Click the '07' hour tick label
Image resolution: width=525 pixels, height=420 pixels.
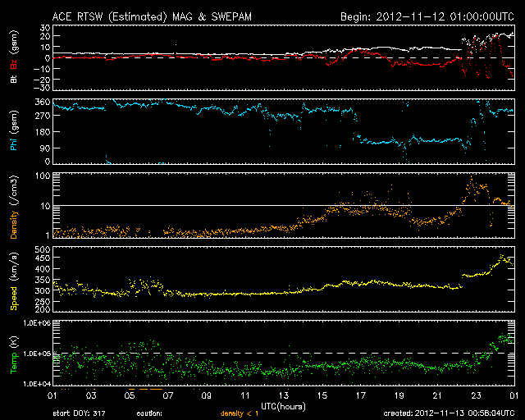click(168, 395)
